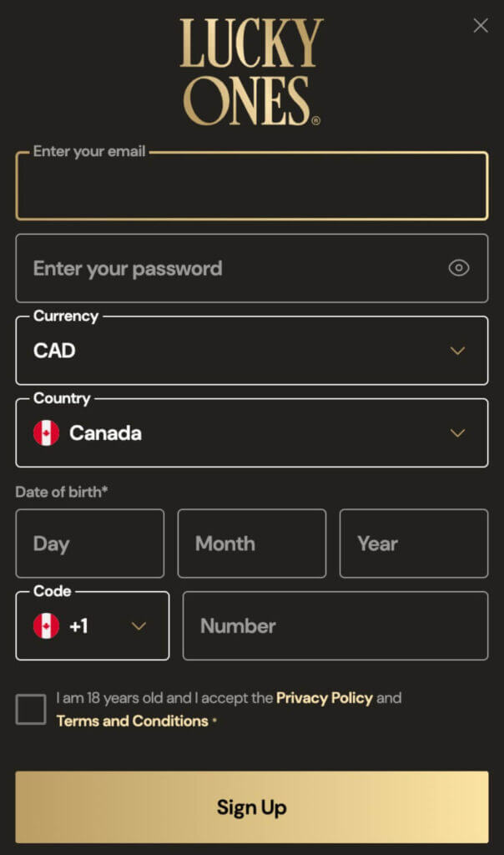Click the chevron arrow in Currency field

click(x=457, y=351)
